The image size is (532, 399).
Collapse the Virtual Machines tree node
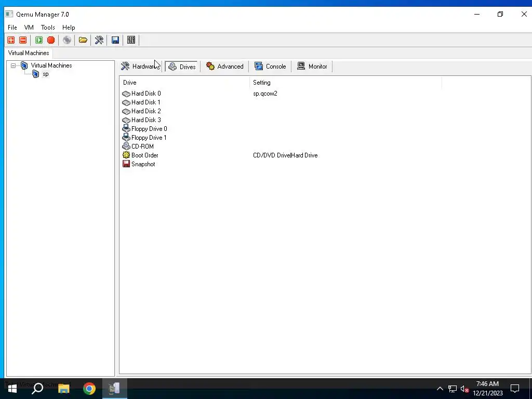13,65
